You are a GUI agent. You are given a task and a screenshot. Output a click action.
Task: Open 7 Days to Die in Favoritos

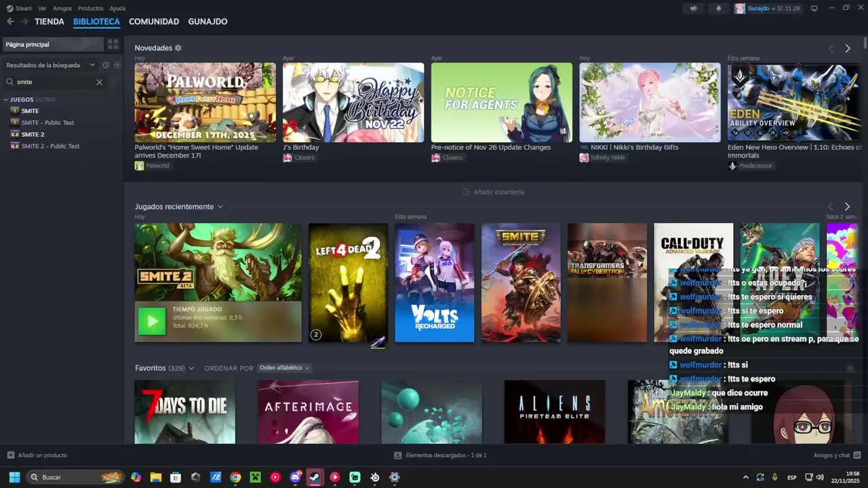tap(184, 412)
